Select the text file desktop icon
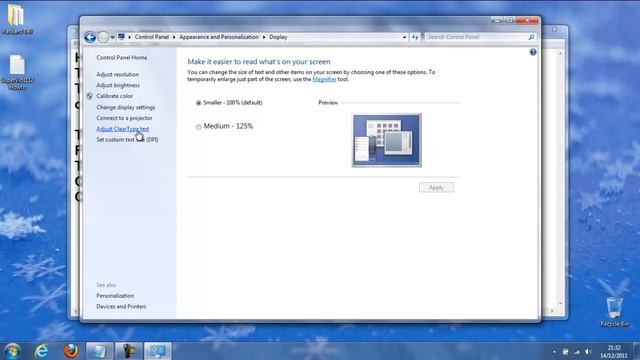640x360 pixels. (17, 72)
